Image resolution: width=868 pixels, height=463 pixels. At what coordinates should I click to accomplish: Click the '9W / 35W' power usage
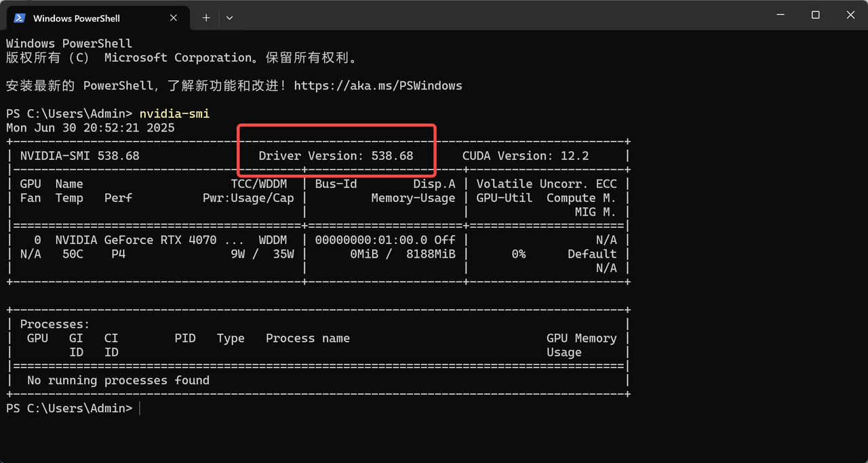coord(262,254)
